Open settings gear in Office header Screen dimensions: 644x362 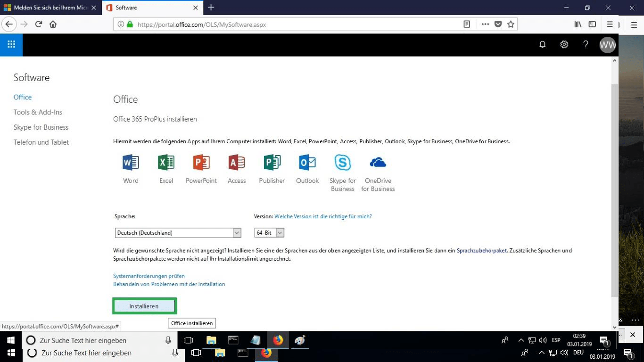(x=564, y=44)
